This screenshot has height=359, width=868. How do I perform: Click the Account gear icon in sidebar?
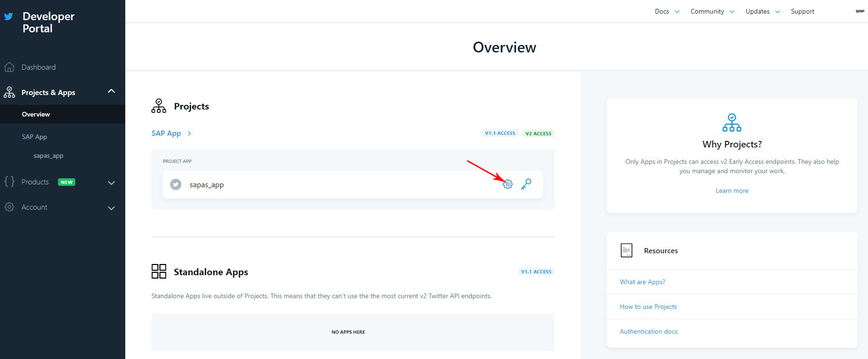point(9,207)
